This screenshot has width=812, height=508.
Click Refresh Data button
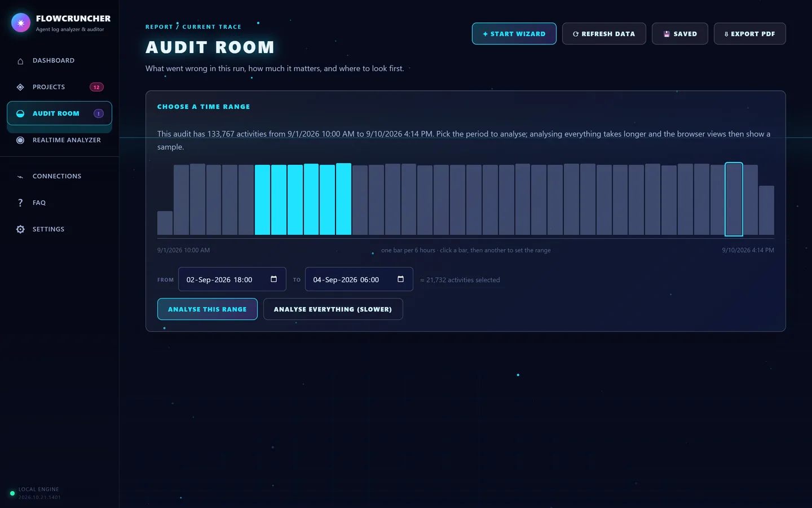604,34
